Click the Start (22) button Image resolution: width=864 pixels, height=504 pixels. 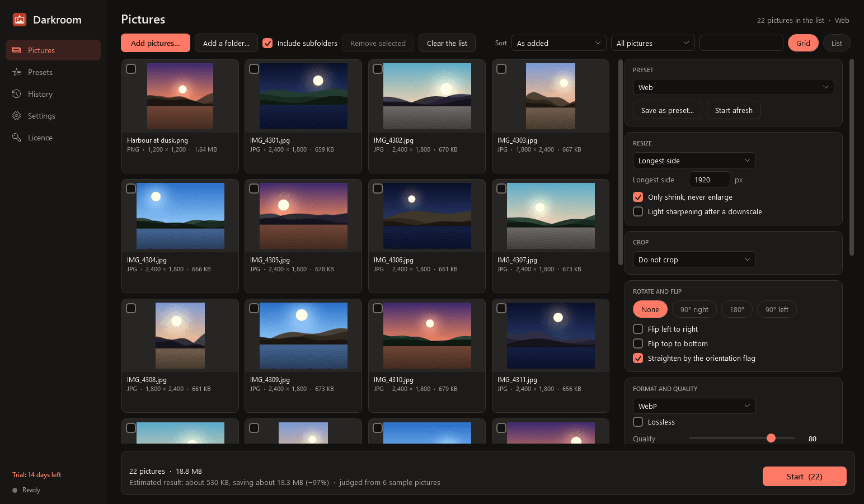click(804, 477)
